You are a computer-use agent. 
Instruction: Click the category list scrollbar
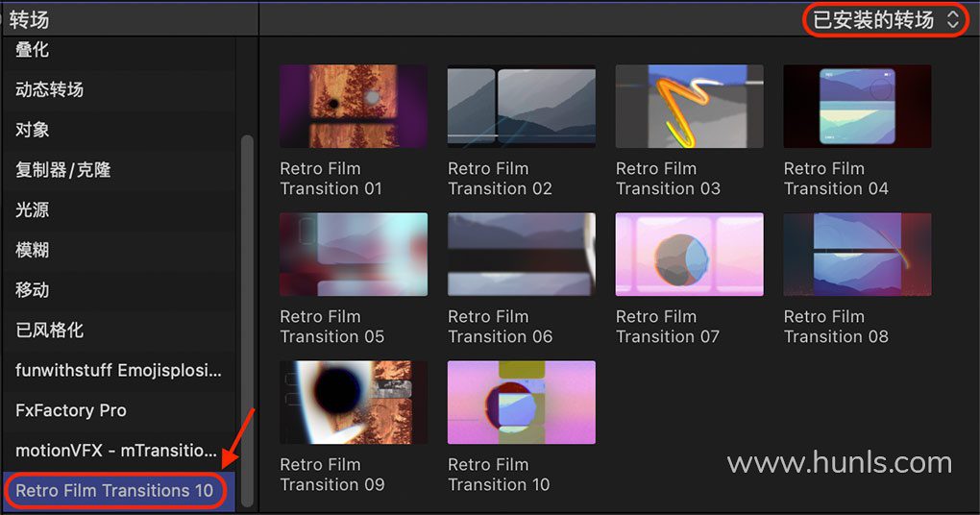click(247, 317)
